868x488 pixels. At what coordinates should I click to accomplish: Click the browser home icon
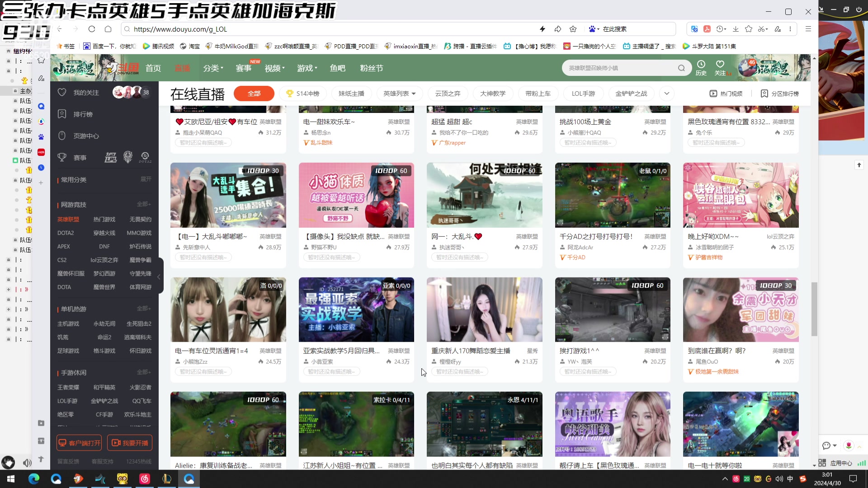click(x=108, y=29)
